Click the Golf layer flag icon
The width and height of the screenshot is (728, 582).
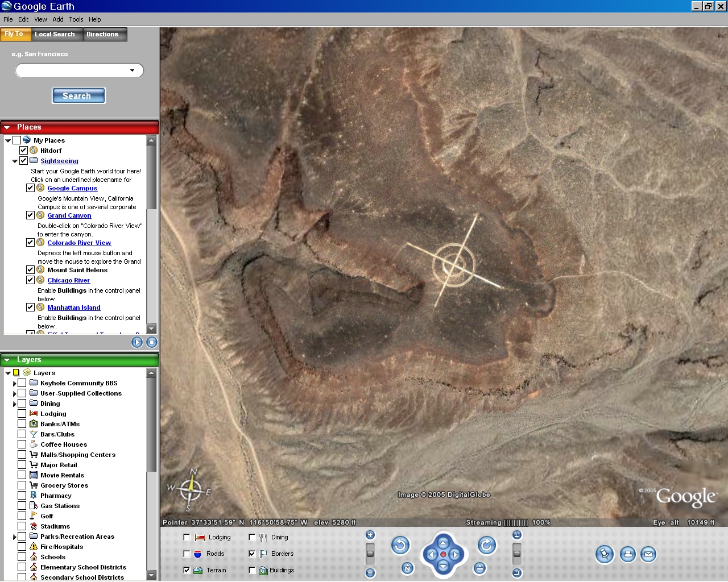tap(34, 516)
